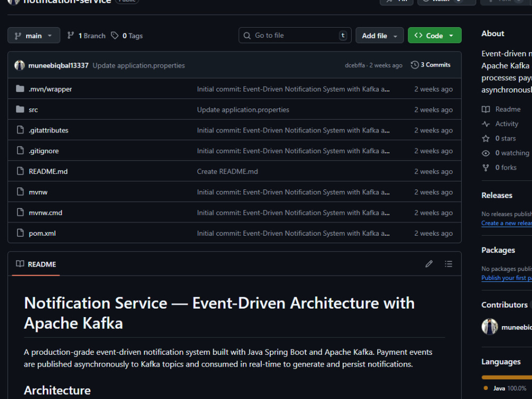Viewport: 532px width, 399px height.
Task: Click the book icon on README tab
Action: coord(20,264)
